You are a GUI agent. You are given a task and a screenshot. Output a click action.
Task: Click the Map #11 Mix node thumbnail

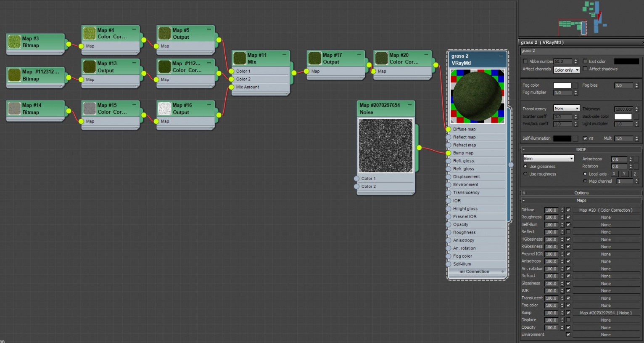point(240,58)
